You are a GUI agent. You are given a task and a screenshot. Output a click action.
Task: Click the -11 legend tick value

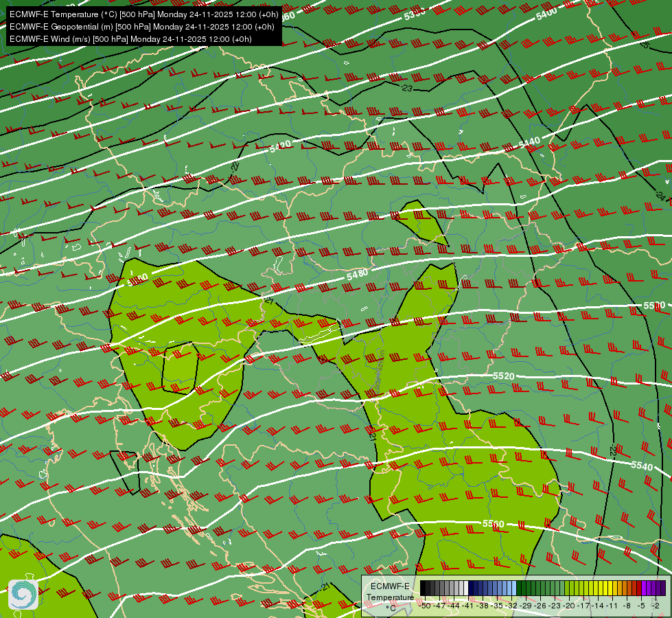click(612, 606)
